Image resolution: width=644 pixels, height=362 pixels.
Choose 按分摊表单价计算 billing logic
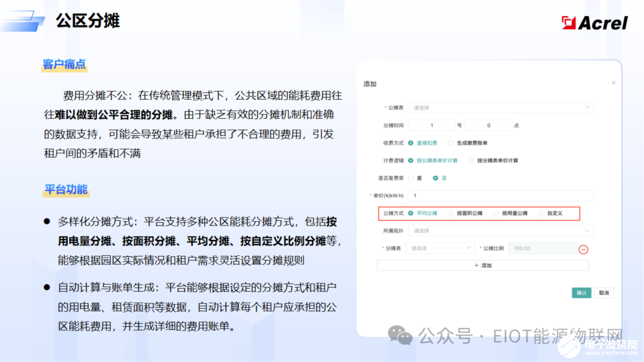pos(493,160)
